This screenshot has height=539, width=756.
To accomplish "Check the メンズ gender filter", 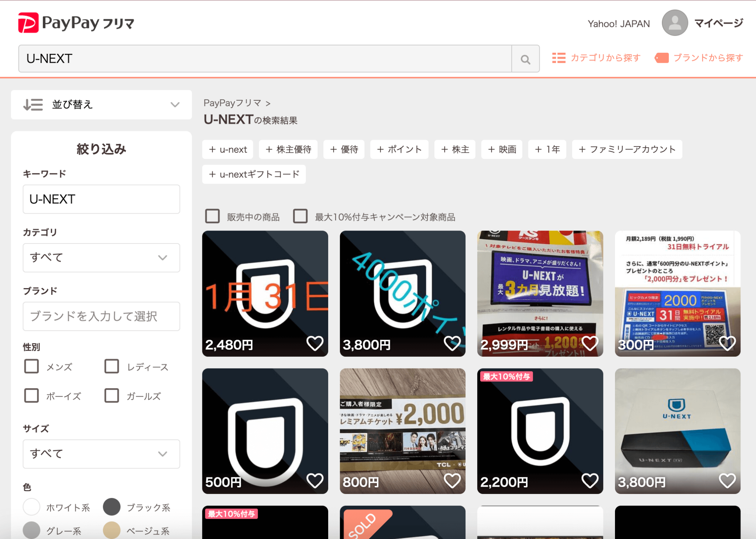I will (x=32, y=366).
